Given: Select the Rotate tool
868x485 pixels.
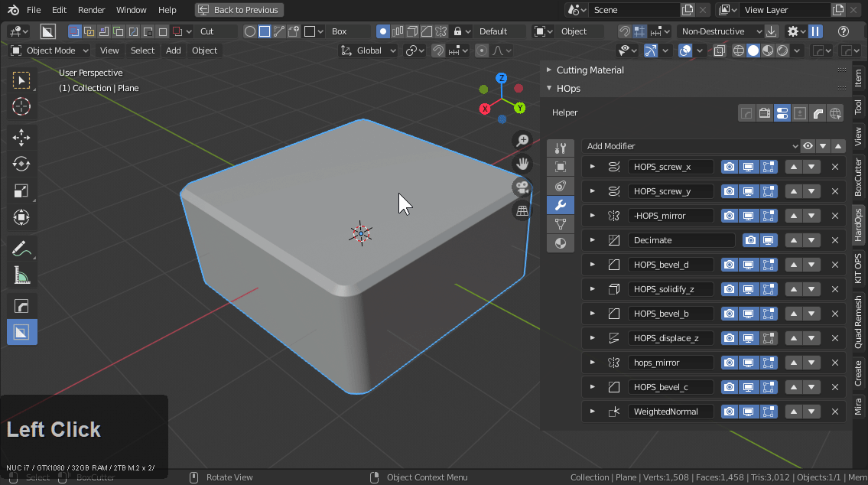Looking at the screenshot, I should click(21, 164).
